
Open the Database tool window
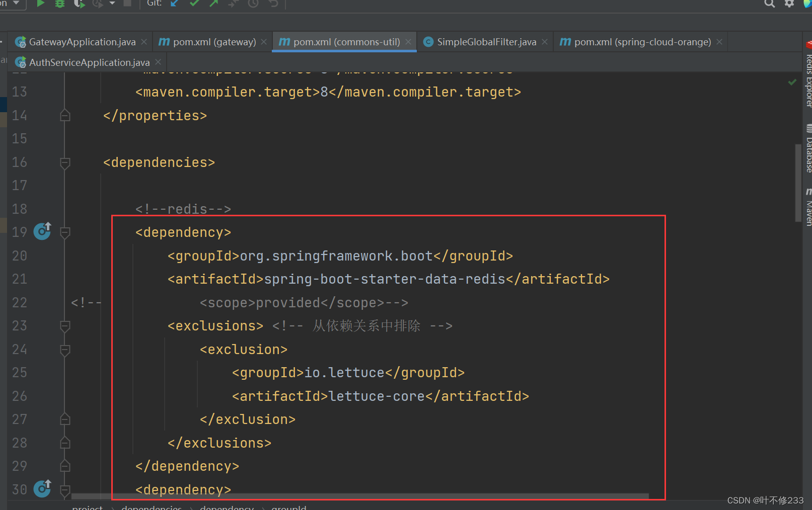tap(808, 148)
